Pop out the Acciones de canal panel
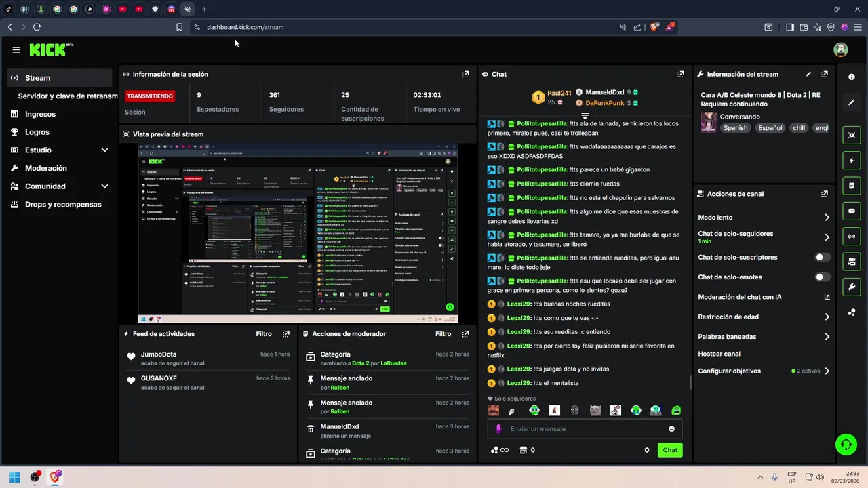The height and width of the screenshot is (488, 868). [825, 194]
